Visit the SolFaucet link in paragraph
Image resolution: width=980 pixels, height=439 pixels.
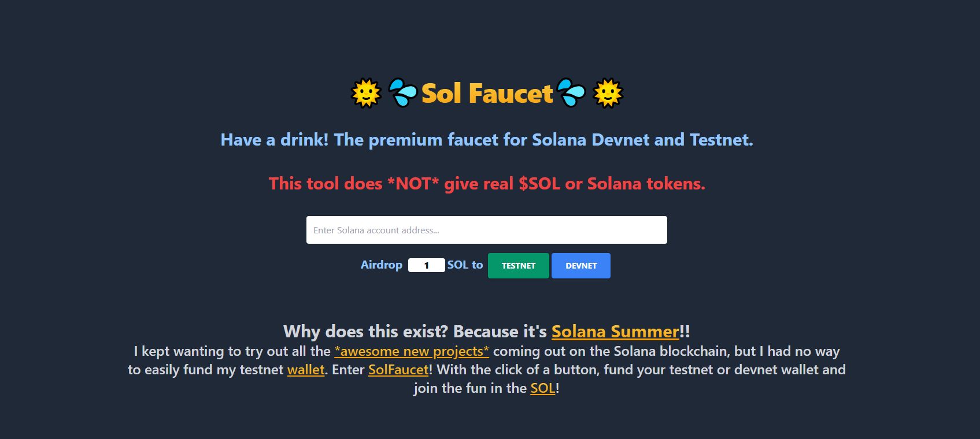point(398,370)
